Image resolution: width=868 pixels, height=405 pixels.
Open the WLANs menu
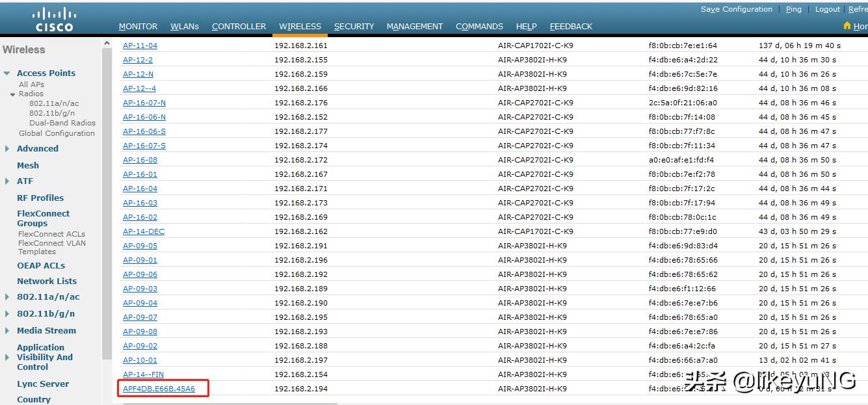(185, 27)
